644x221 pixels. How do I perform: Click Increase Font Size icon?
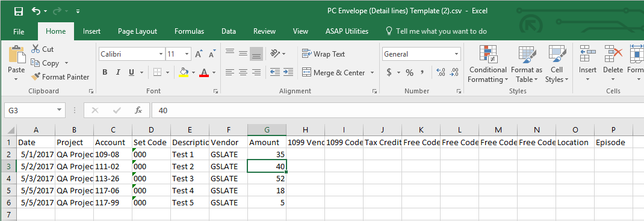pos(199,54)
